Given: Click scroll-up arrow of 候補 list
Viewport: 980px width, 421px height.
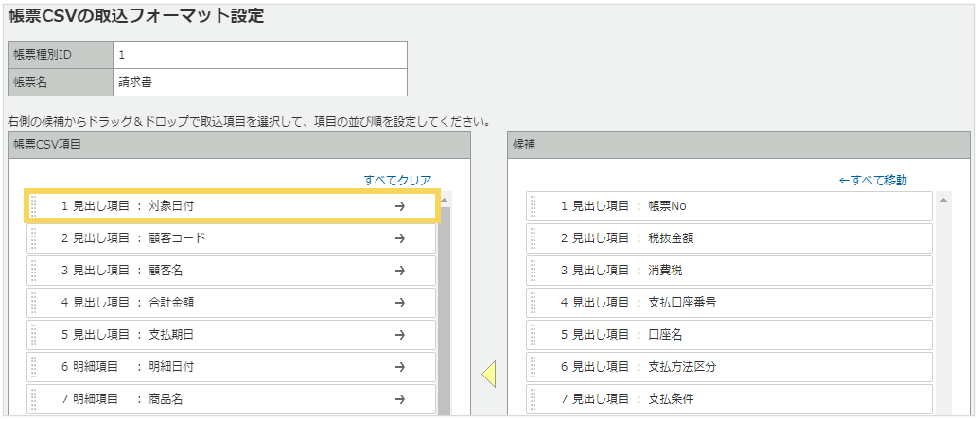Looking at the screenshot, I should click(x=943, y=200).
